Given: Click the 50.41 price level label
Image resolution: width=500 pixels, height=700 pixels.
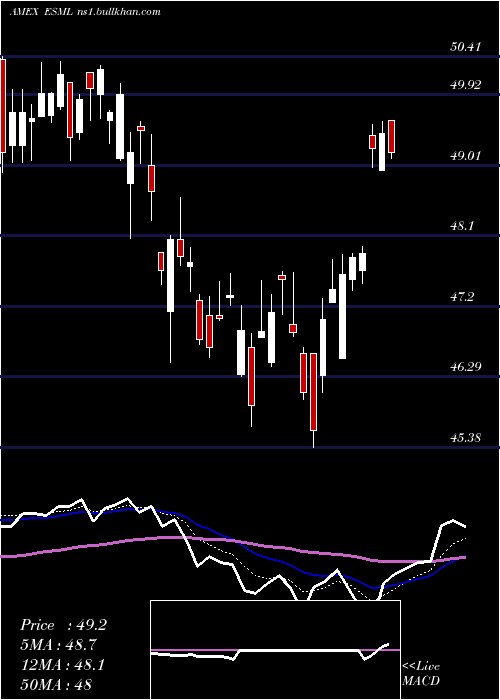Looking at the screenshot, I should [466, 46].
